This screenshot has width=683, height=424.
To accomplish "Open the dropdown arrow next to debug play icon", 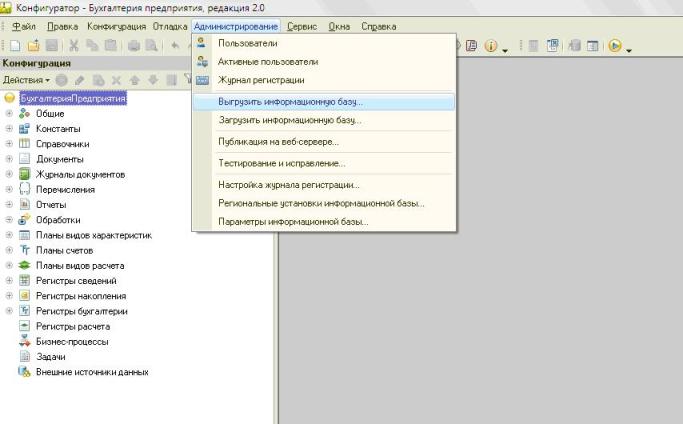I will pos(629,51).
